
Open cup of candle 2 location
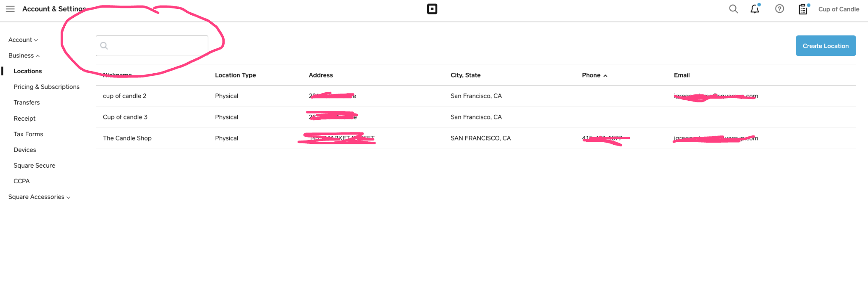coord(125,96)
